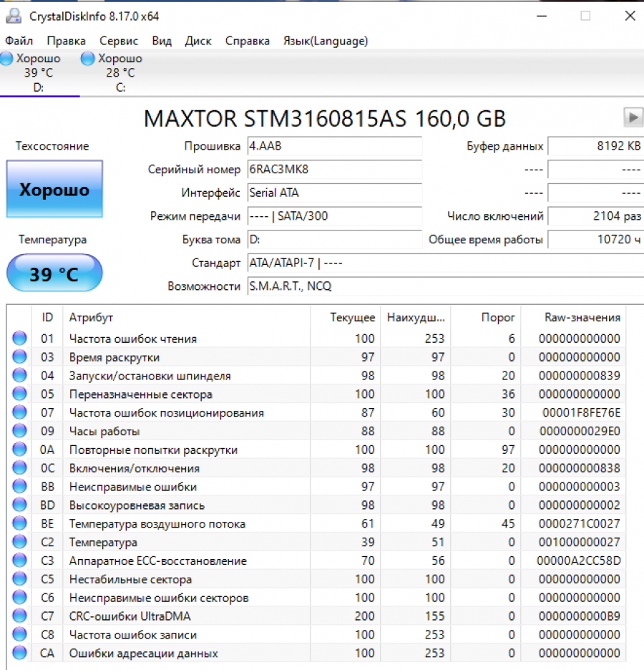
Task: Expand the Правка menu
Action: click(66, 41)
